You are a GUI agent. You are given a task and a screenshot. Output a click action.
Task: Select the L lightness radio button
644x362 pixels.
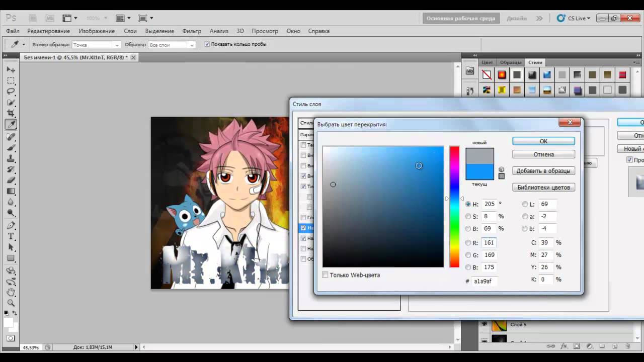525,204
